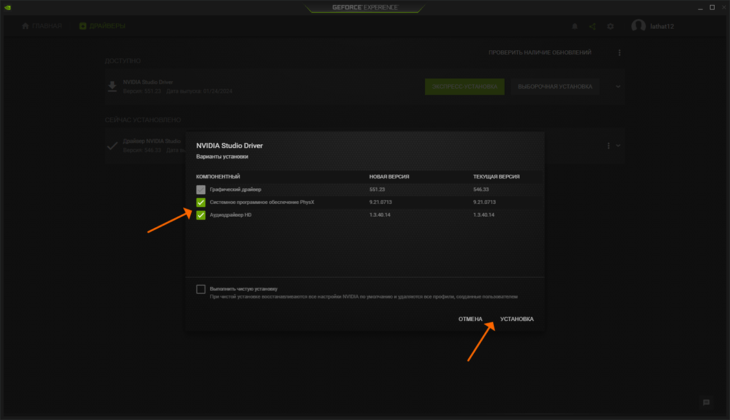
Task: Uncheck the Аудиодрайвер HD checkbox
Action: pyautogui.click(x=201, y=215)
